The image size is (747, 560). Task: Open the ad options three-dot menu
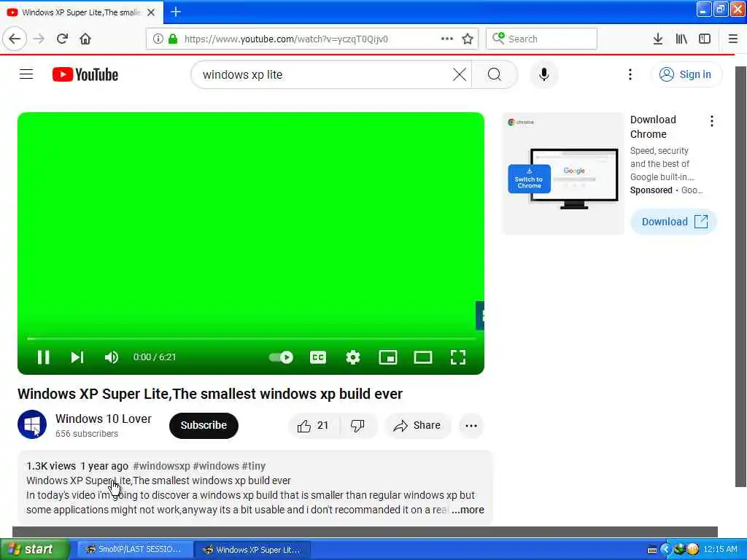[712, 121]
